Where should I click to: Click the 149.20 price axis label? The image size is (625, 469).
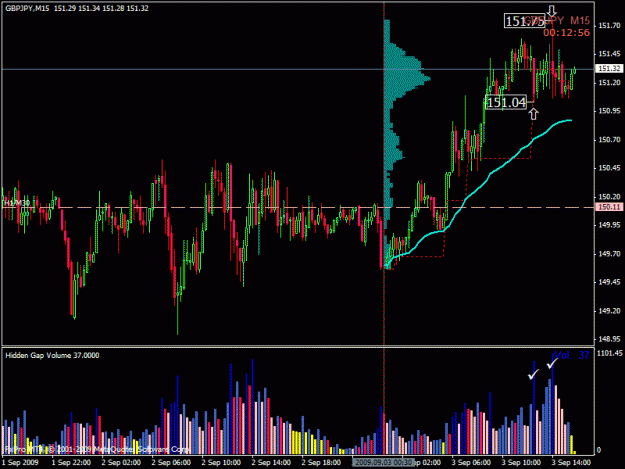609,311
